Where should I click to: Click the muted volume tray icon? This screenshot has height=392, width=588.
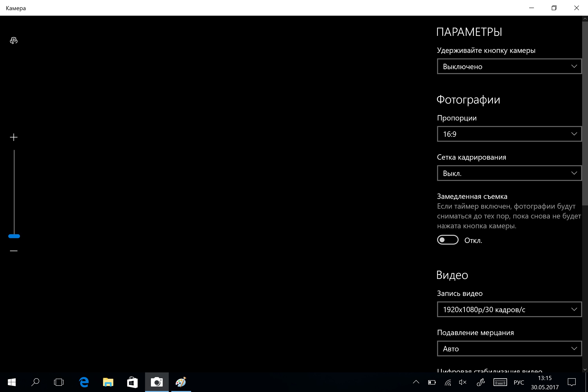tap(463, 382)
